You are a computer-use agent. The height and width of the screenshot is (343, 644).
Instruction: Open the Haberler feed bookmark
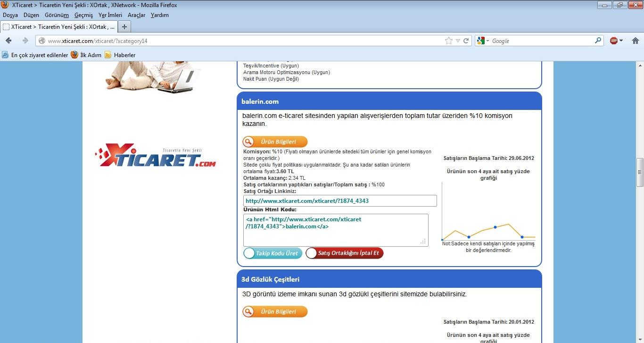(x=120, y=55)
